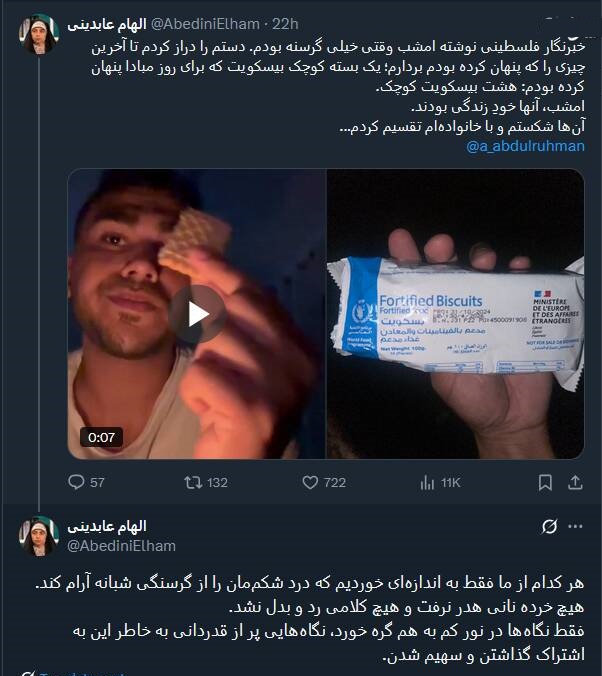Open Fortified Biscuits package photo

click(x=455, y=313)
